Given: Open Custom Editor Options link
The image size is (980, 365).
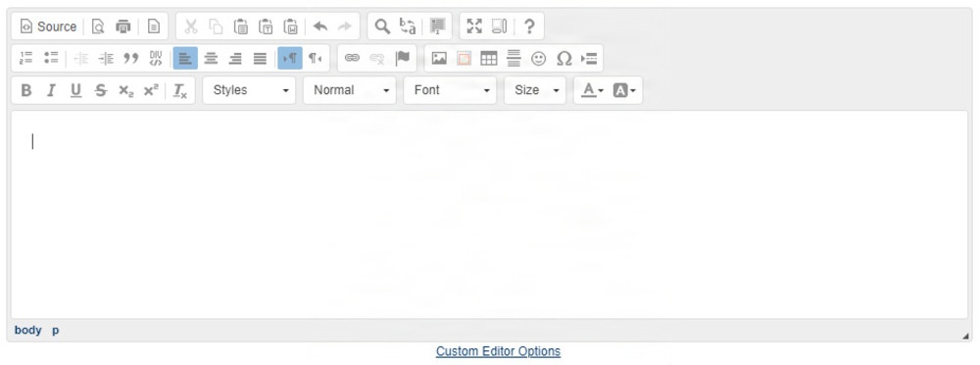Looking at the screenshot, I should (498, 351).
